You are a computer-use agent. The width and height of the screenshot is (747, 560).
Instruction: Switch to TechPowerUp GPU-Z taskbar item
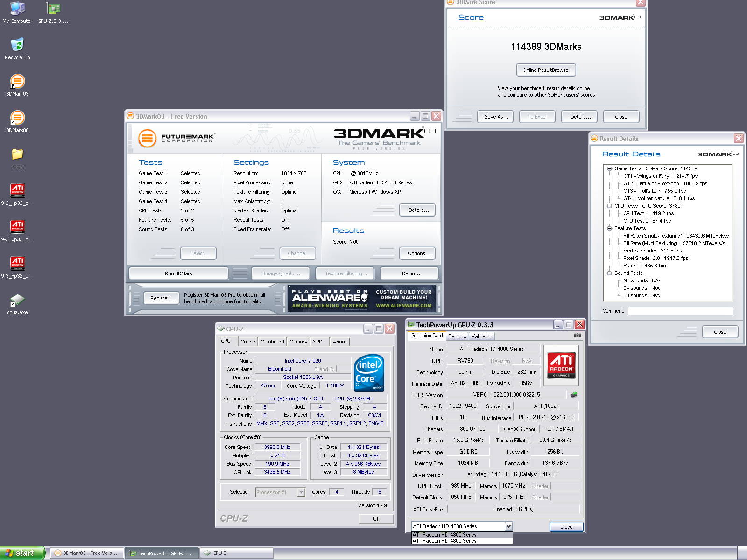tap(162, 553)
